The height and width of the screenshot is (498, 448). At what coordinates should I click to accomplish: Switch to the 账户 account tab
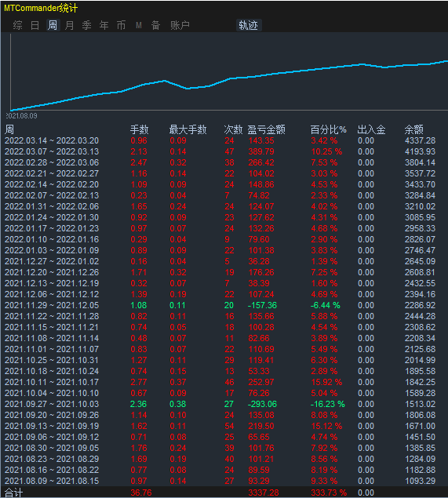coord(180,25)
